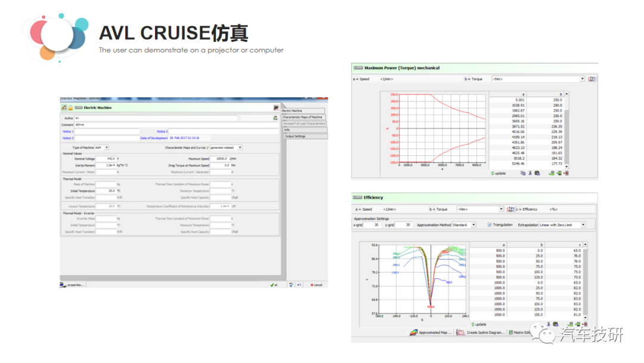644x363 pixels.
Task: Click delete row icon under Maximum Power table
Action: [x=566, y=173]
